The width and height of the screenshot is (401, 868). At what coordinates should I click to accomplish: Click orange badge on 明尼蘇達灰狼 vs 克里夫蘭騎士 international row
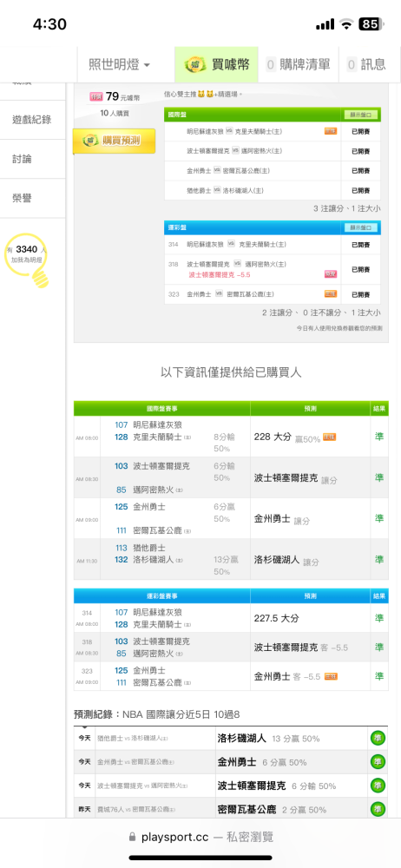[331, 131]
